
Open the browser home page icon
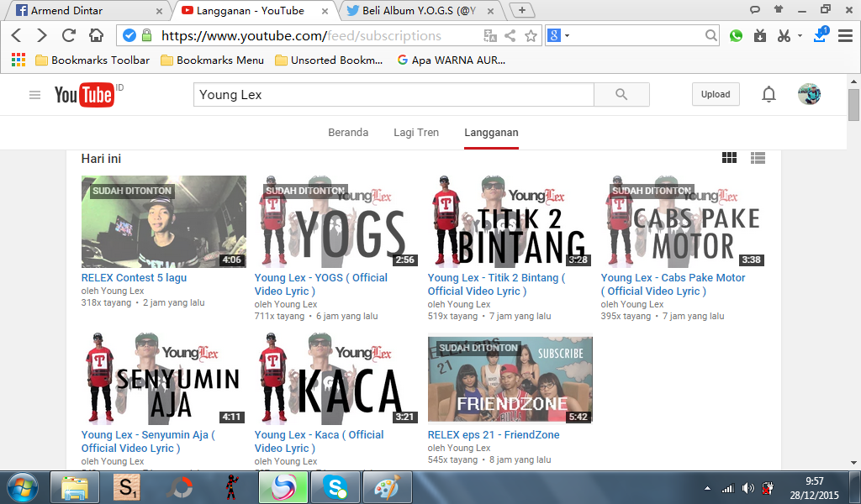point(96,35)
